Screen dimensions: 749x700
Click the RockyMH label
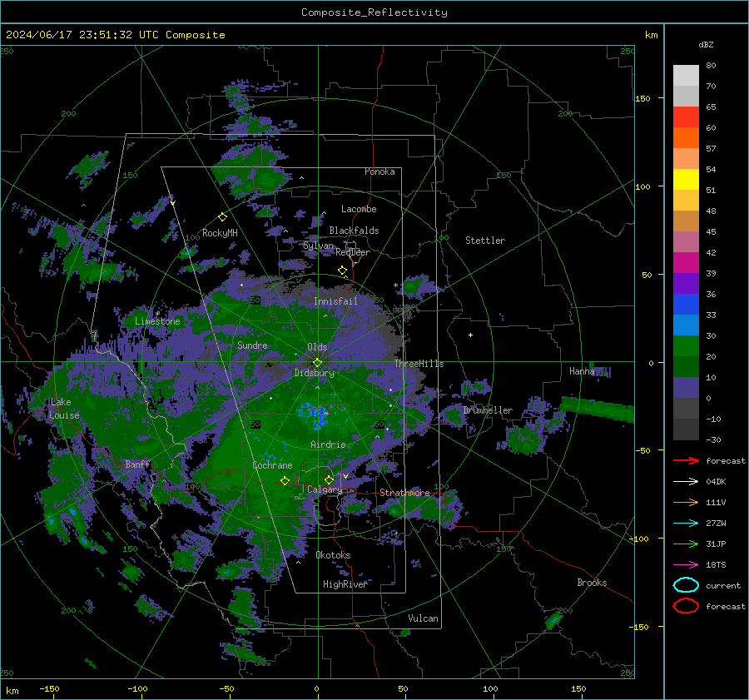(x=220, y=233)
